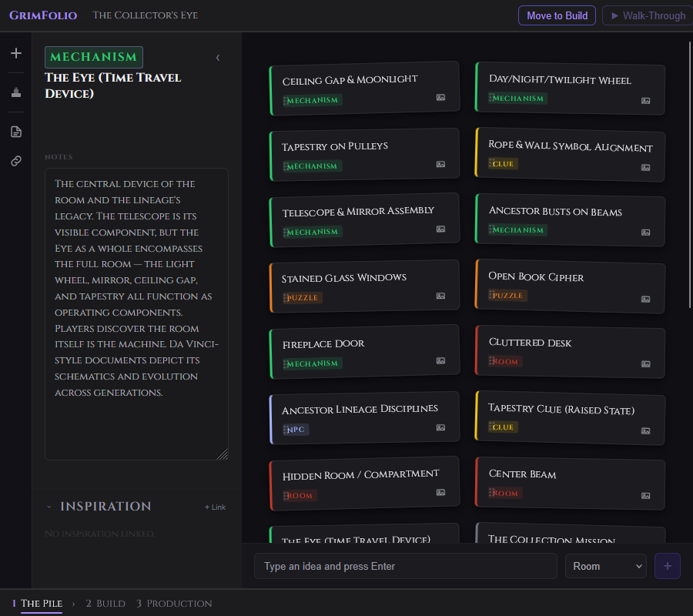Click image icon on Ceiling Gap & Moonlight card
This screenshot has height=616, width=693.
[440, 98]
